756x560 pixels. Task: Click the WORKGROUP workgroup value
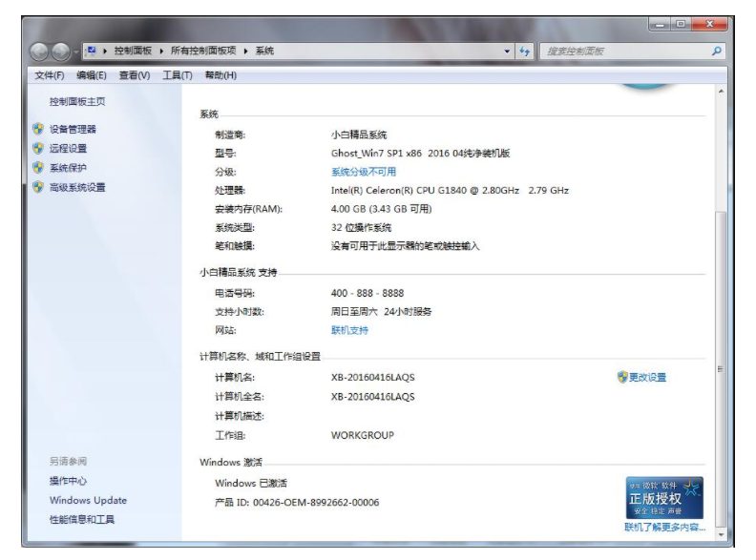coord(363,435)
